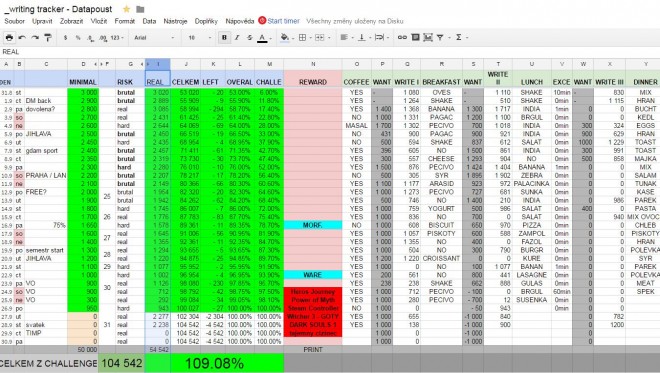
Task: Click the Start timer link
Action: click(283, 21)
